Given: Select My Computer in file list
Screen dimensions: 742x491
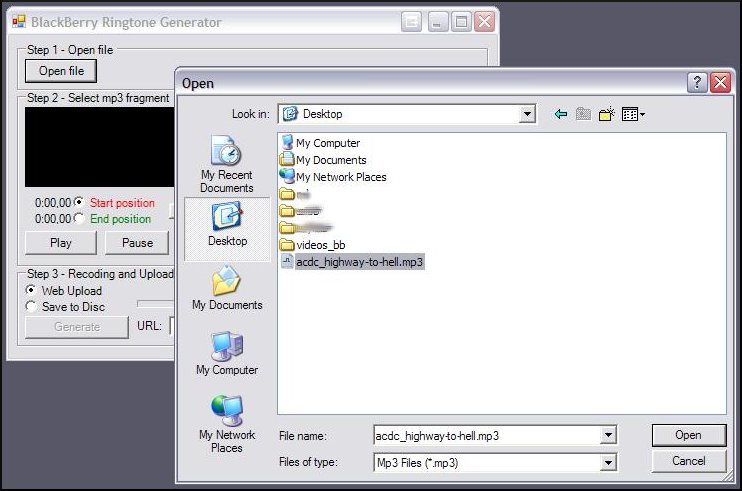Looking at the screenshot, I should tap(327, 143).
